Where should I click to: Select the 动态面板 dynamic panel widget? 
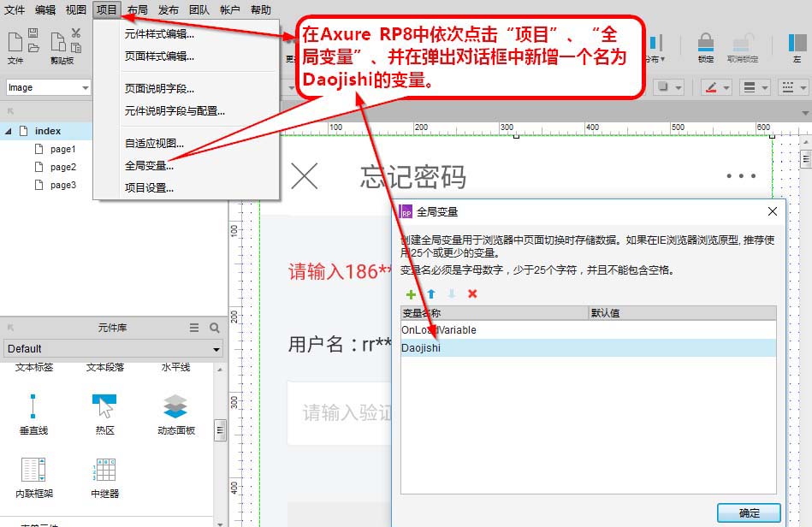click(176, 414)
